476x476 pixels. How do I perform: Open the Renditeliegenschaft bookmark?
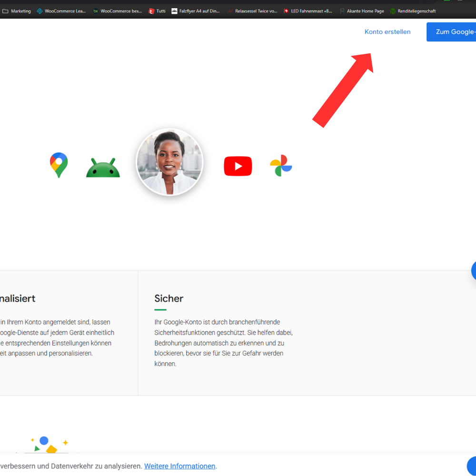click(413, 11)
